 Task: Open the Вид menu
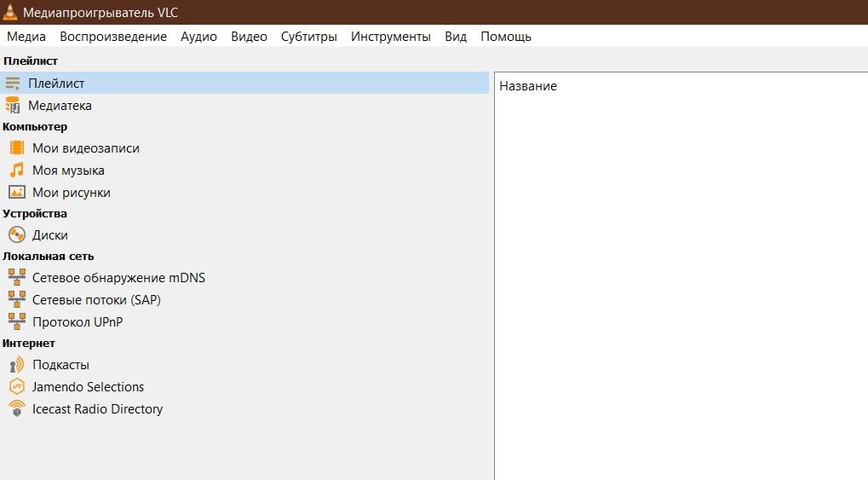[456, 37]
